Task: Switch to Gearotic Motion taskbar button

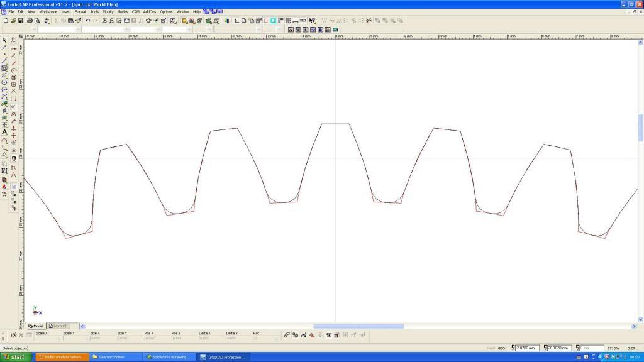Action: [116, 357]
